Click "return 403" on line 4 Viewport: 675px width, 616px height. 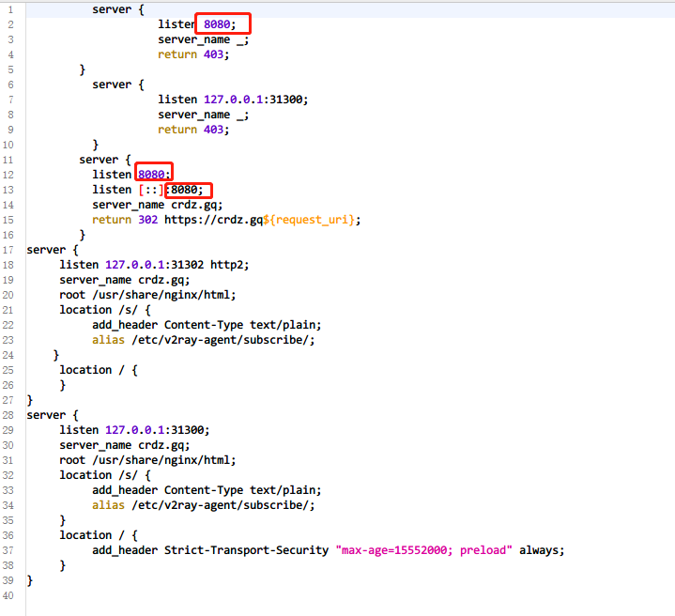(x=192, y=54)
